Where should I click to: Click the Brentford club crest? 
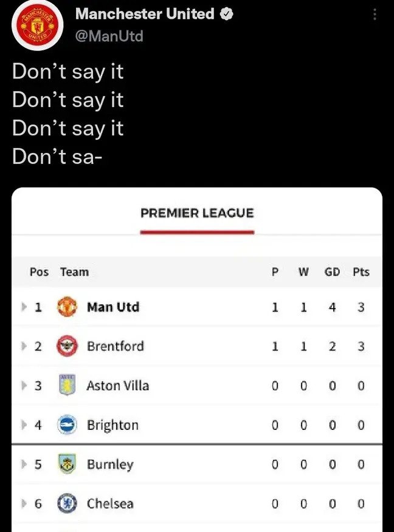(x=67, y=346)
